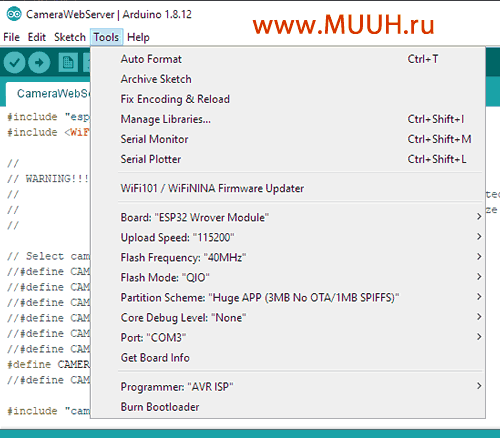Click the Verify checkmark toolbar icon
Viewport: 500px width, 438px height.
[14, 62]
